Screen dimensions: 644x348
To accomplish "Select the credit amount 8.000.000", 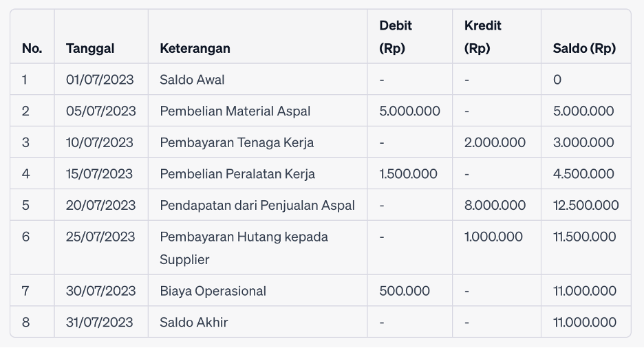I will click(495, 205).
